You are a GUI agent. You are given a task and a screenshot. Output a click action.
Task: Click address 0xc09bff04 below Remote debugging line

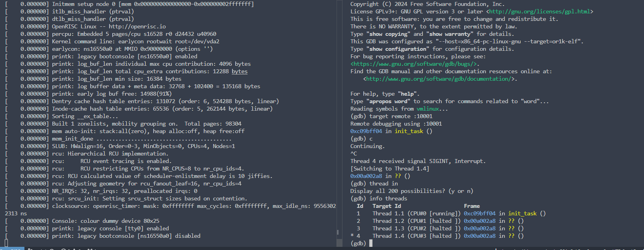point(366,131)
